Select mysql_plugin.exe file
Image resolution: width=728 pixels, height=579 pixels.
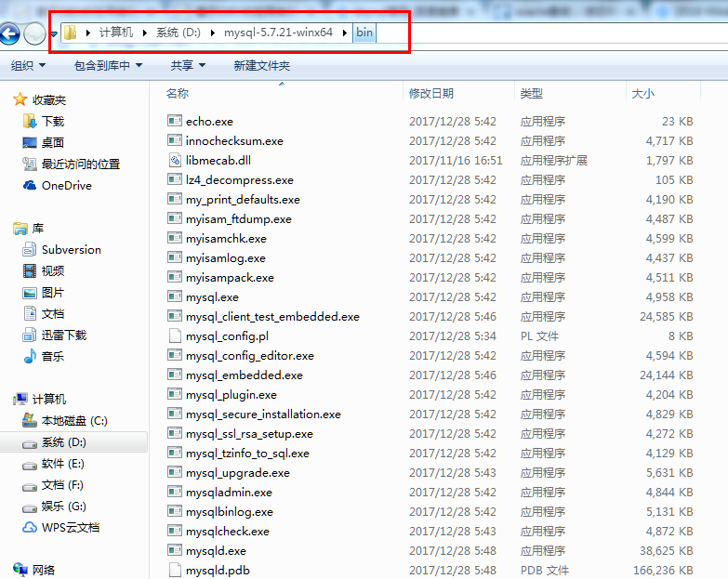click(232, 394)
